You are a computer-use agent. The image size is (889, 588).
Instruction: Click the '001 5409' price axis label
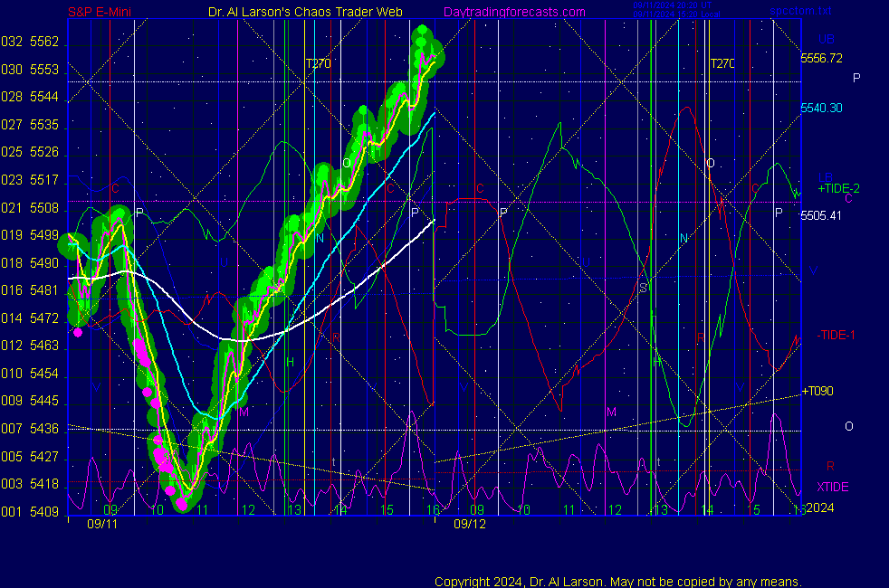(30, 511)
